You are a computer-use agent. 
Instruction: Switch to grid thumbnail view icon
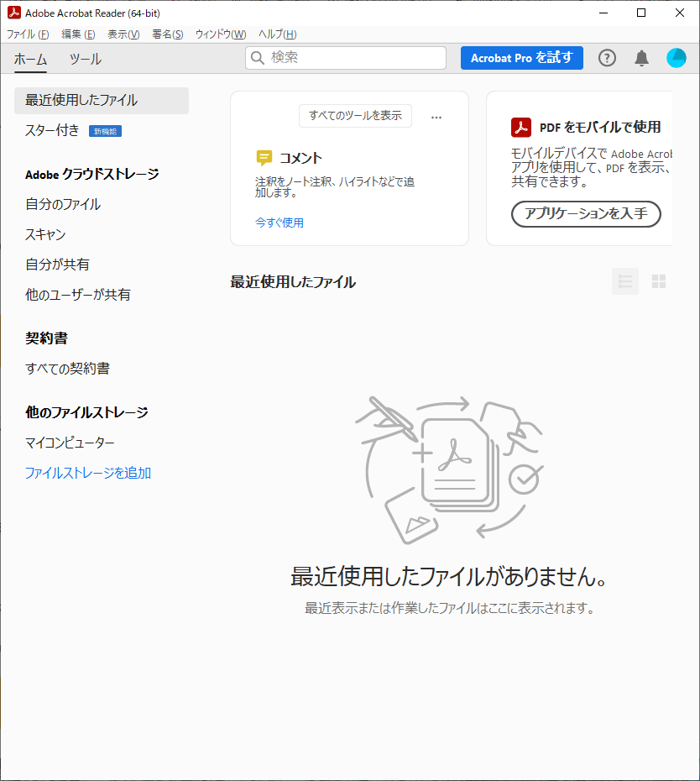click(x=659, y=281)
